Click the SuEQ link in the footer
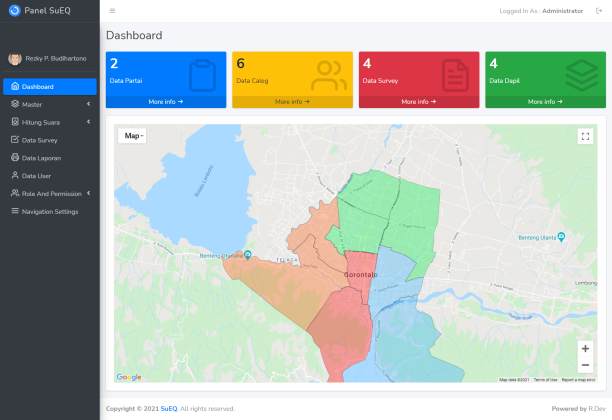 [x=169, y=409]
